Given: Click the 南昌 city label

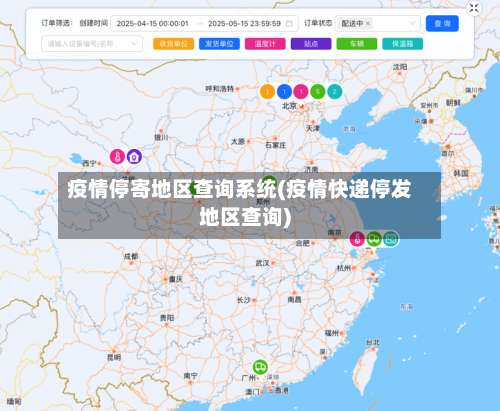Looking at the screenshot, I should pyautogui.click(x=294, y=300).
